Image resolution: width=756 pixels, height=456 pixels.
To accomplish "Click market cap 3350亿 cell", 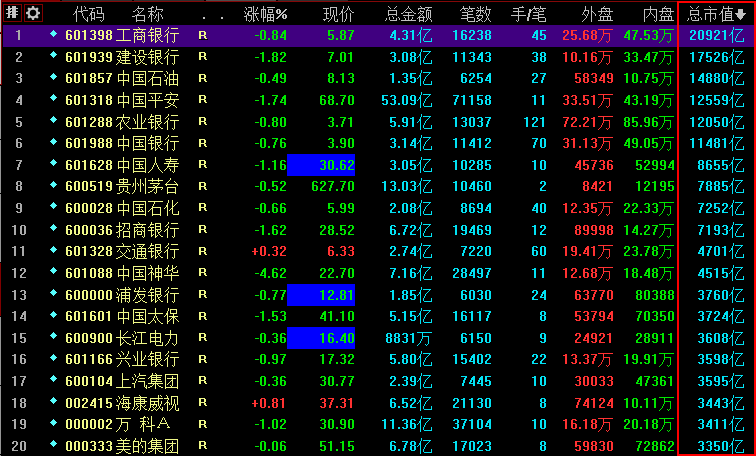I will (720, 446).
